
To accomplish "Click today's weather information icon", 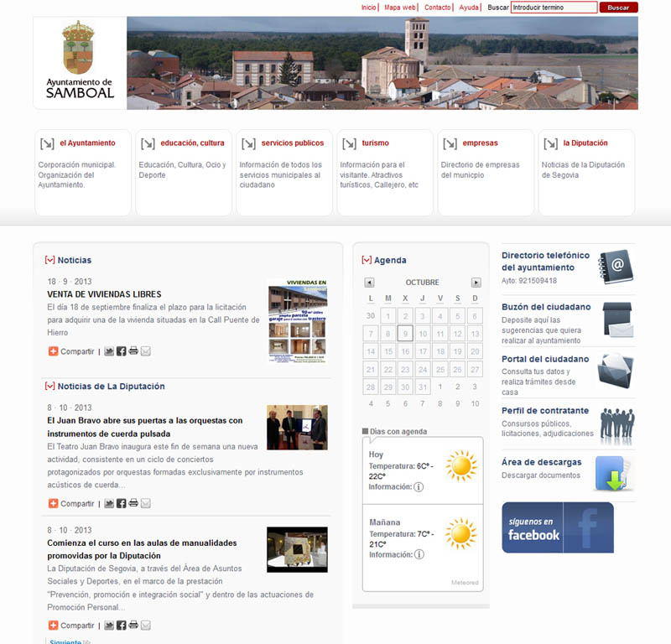I will click(x=419, y=487).
